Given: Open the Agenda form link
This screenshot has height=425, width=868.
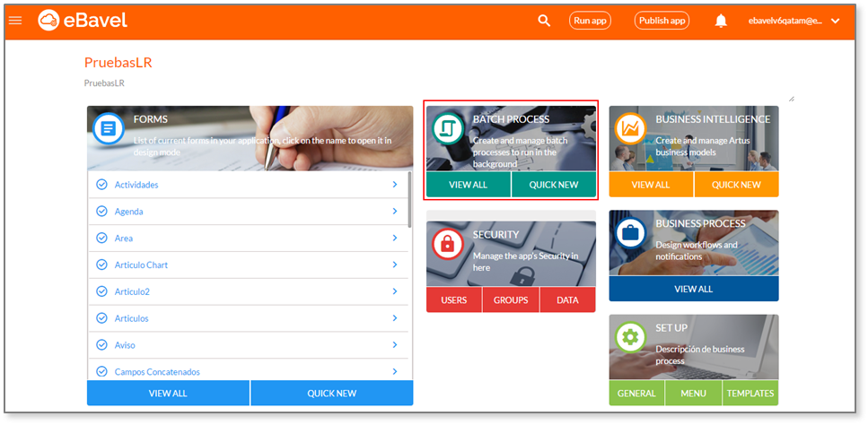Looking at the screenshot, I should [129, 211].
